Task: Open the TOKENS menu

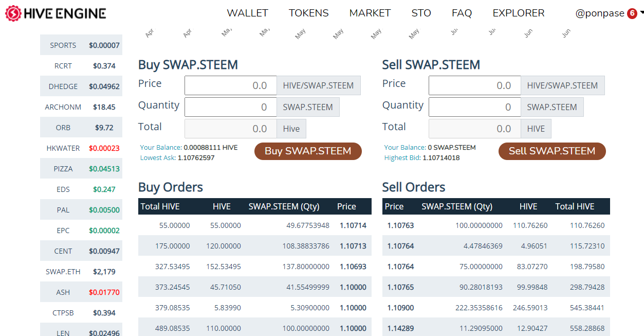Action: point(308,13)
